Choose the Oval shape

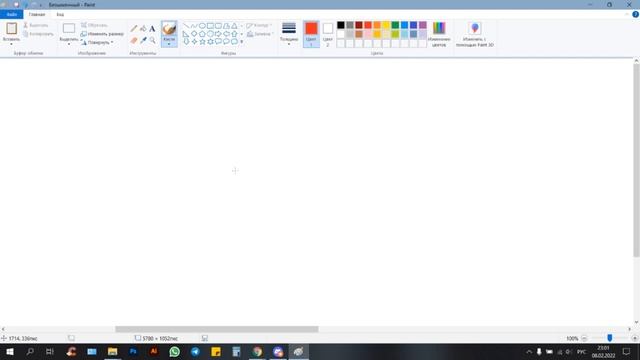[x=202, y=26]
